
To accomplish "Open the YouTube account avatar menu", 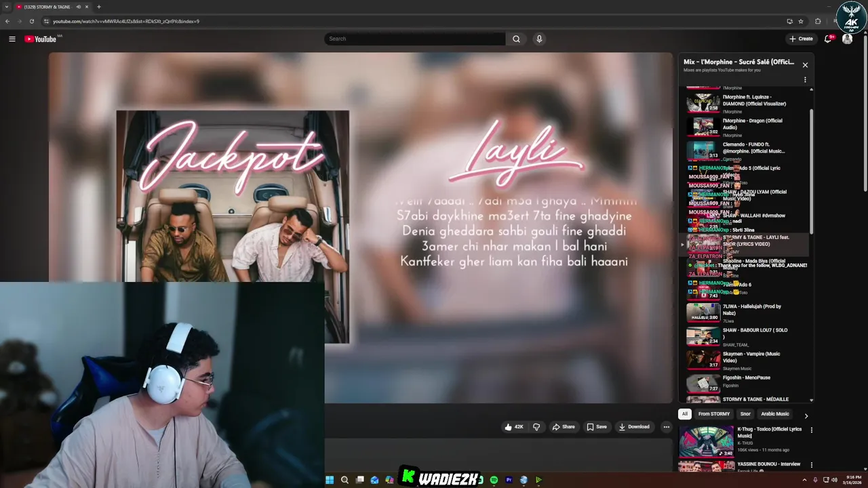I will 847,39.
